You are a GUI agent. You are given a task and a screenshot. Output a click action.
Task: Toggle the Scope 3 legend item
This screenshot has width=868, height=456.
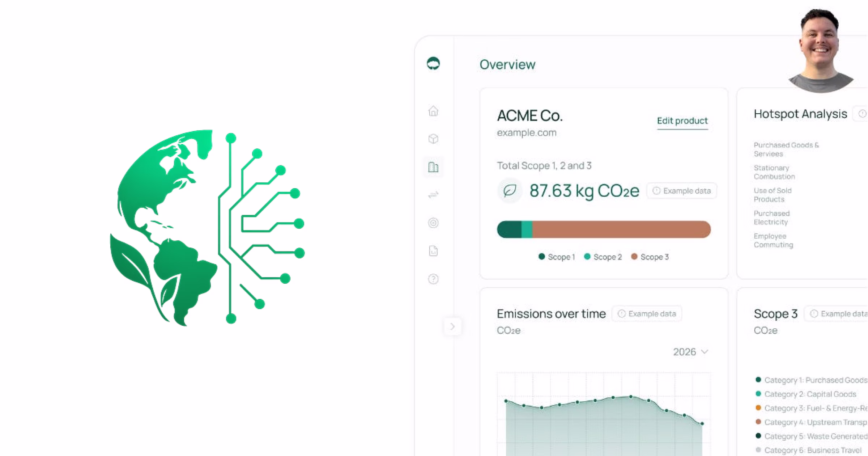(650, 257)
